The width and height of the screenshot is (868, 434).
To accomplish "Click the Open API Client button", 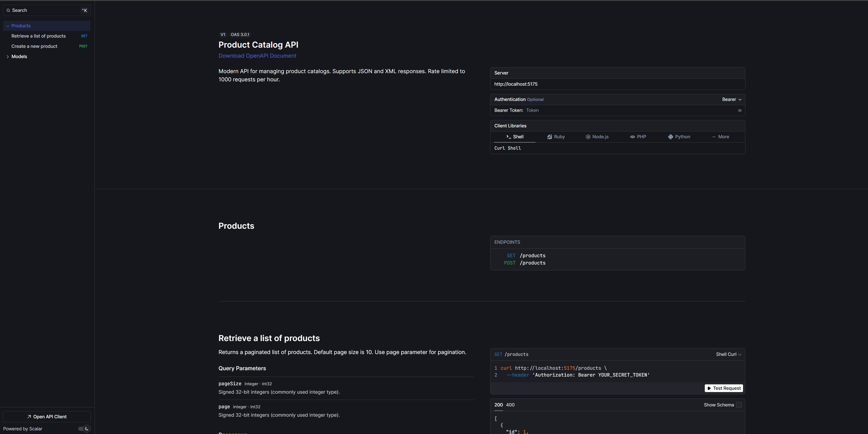I will (47, 416).
